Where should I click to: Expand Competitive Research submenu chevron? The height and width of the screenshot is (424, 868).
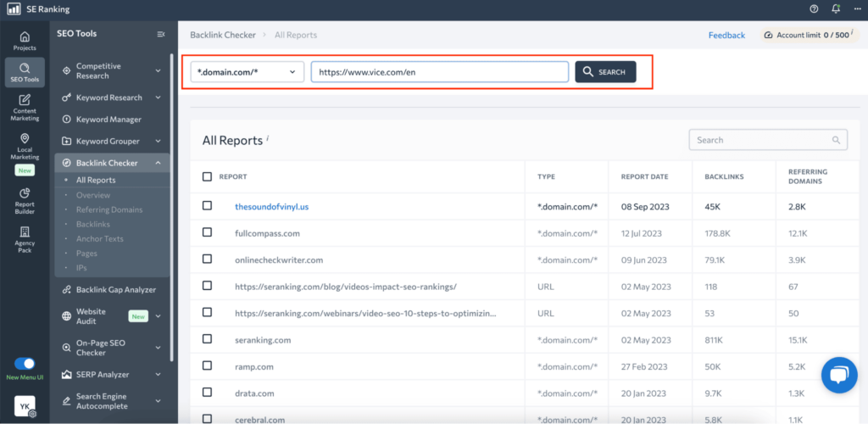pos(158,71)
